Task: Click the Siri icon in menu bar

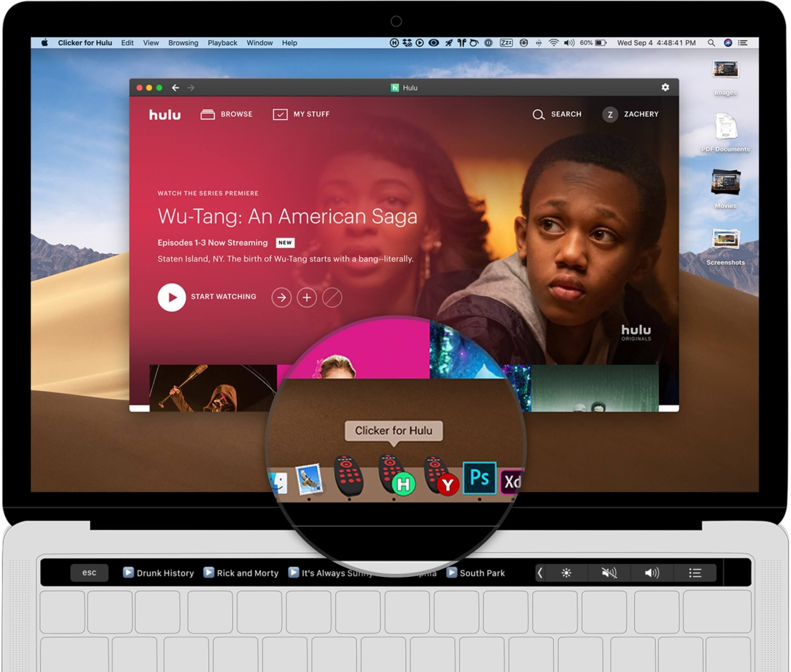Action: pos(728,43)
